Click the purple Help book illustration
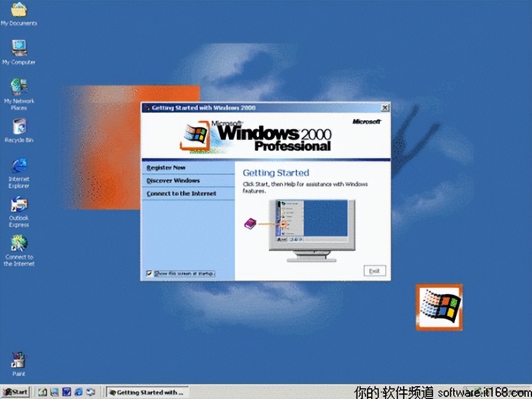 pos(250,224)
